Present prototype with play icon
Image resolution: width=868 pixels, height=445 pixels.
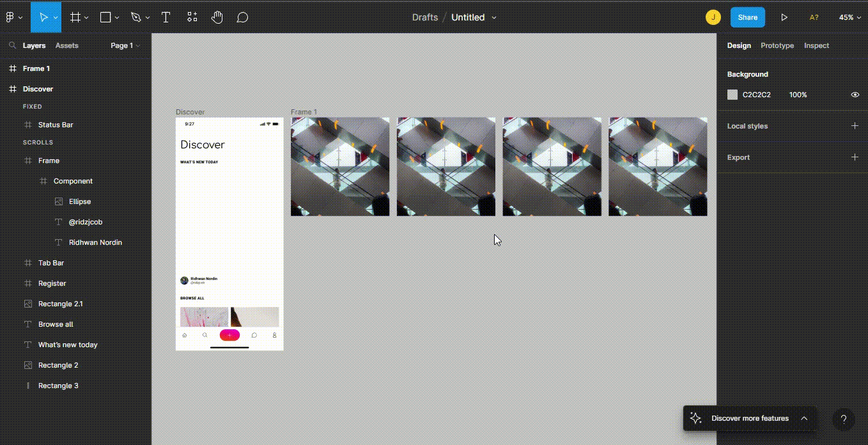pyautogui.click(x=784, y=17)
